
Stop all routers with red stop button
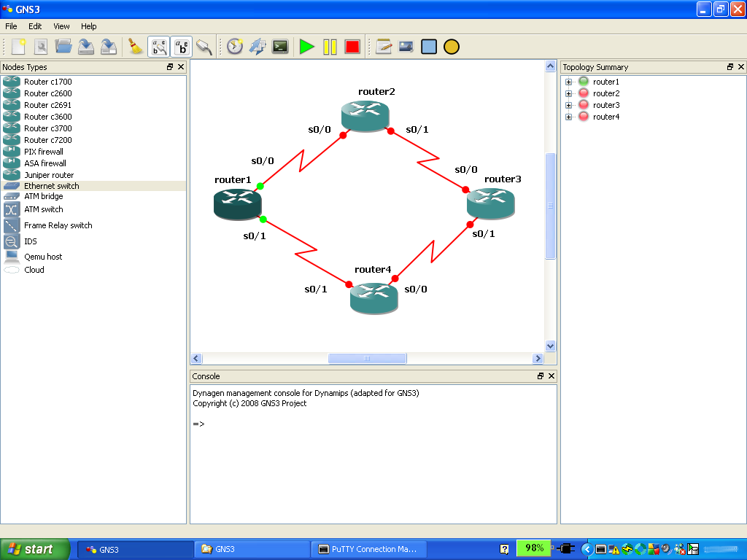352,47
